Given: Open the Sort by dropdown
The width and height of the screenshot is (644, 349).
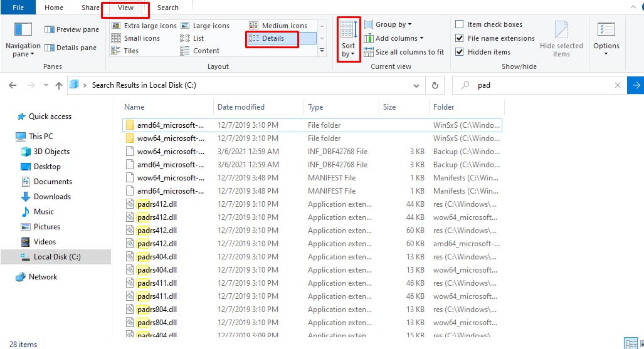Looking at the screenshot, I should pyautogui.click(x=348, y=39).
